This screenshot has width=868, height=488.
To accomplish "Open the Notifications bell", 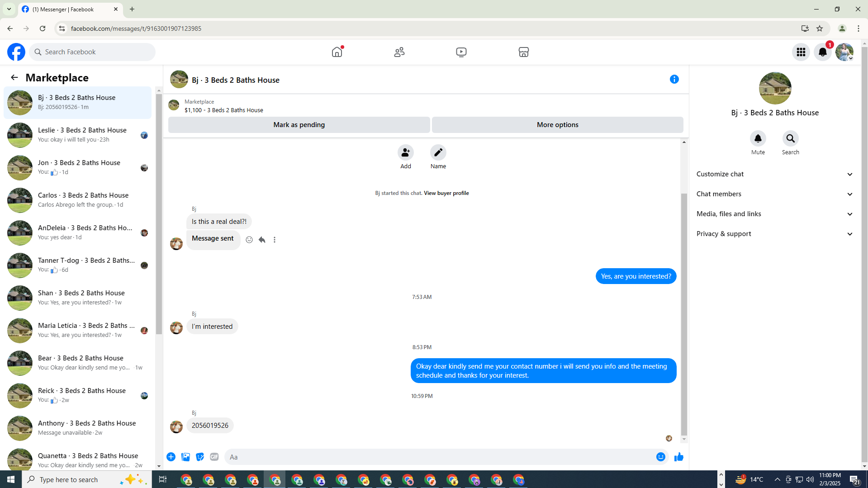I will (823, 52).
